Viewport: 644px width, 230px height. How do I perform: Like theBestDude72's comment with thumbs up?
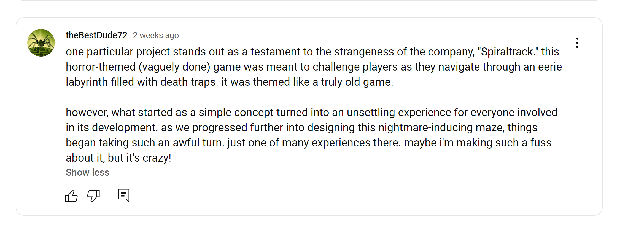pyautogui.click(x=71, y=196)
